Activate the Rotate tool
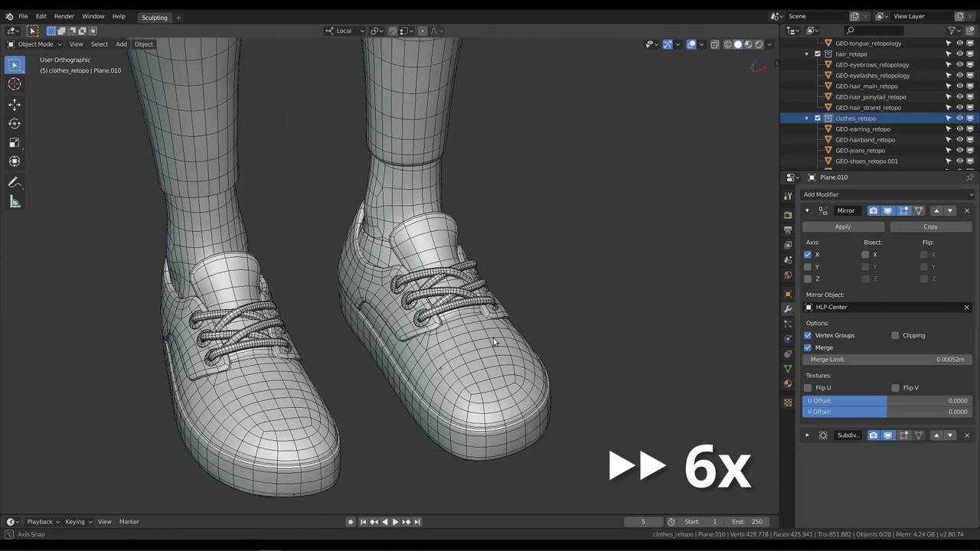980x551 pixels. pyautogui.click(x=15, y=123)
